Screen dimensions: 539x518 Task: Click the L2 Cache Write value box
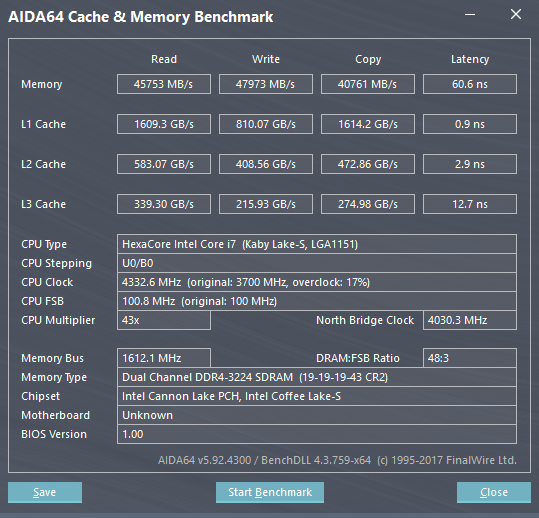click(x=266, y=164)
